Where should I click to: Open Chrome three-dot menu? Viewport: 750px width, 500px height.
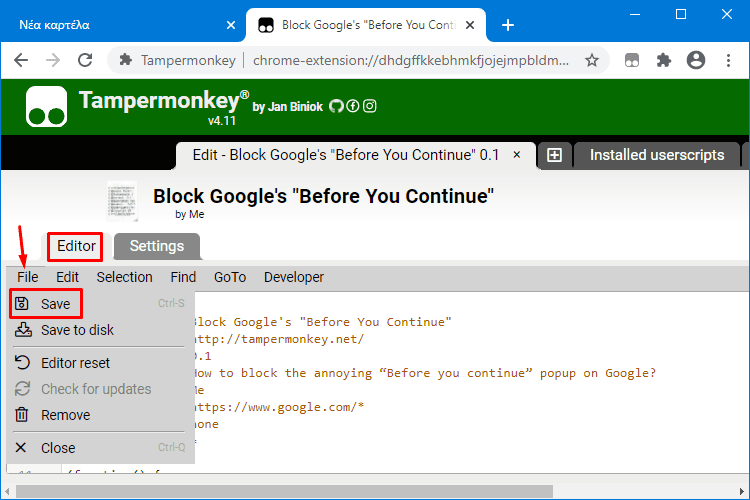pos(728,60)
